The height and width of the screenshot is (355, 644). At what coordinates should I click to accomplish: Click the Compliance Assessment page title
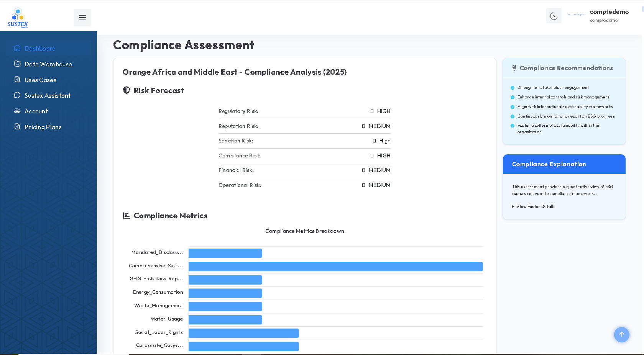[184, 45]
